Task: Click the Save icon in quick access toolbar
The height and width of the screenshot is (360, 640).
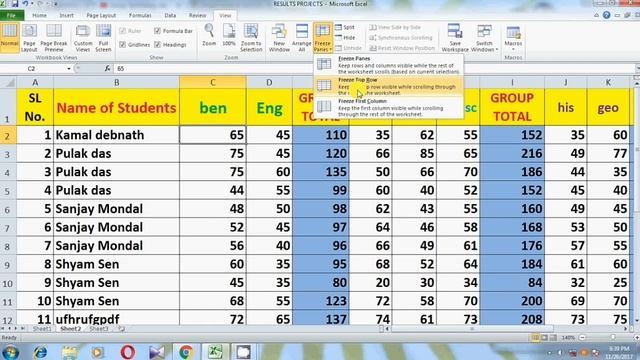Action: [15, 4]
